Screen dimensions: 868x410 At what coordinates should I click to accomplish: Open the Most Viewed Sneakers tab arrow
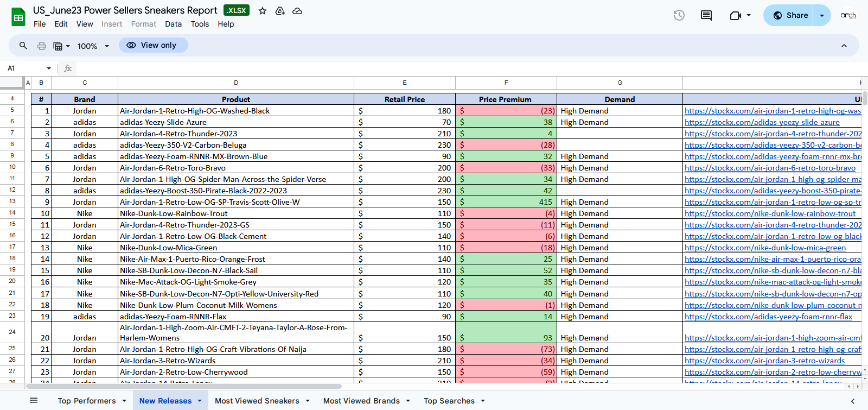coord(308,401)
